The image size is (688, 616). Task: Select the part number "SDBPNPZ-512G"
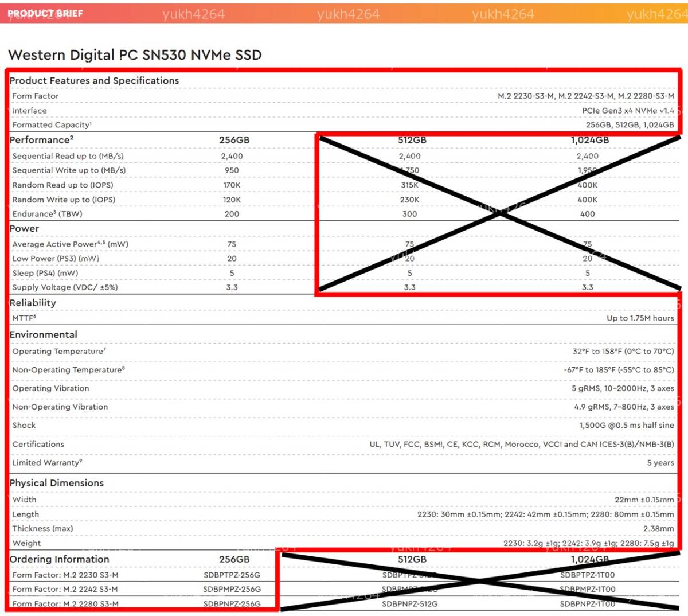[410, 604]
